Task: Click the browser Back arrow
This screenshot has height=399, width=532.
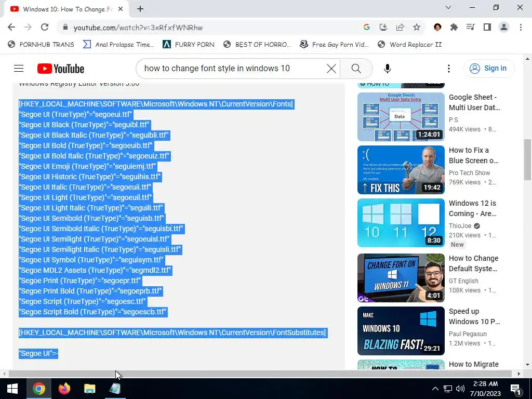Action: tap(11, 27)
